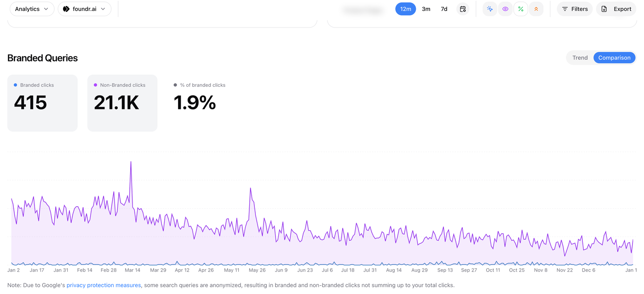Expand the foundr.ai site selector chevron
This screenshot has height=294, width=644.
[x=103, y=9]
